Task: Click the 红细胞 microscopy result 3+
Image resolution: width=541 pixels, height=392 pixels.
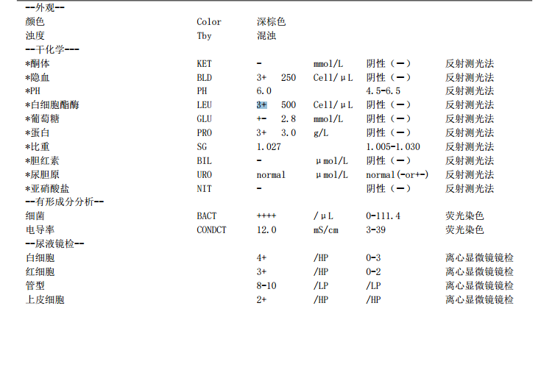Action: [x=261, y=272]
